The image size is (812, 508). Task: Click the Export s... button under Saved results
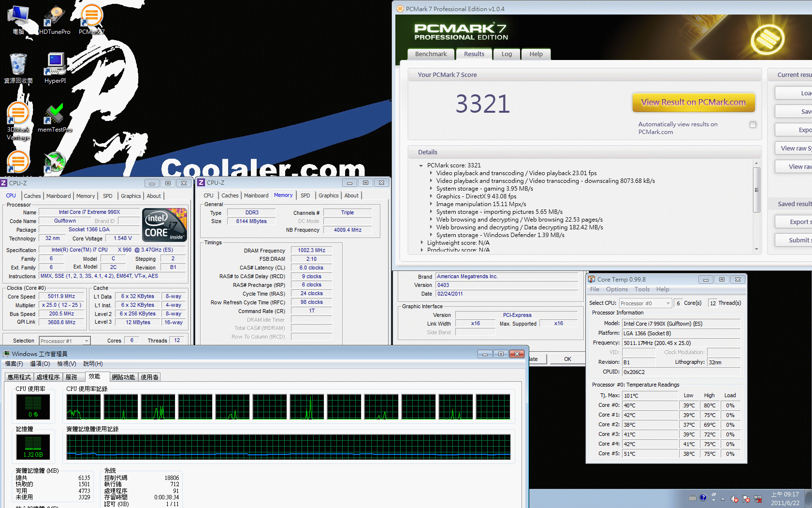[794, 222]
